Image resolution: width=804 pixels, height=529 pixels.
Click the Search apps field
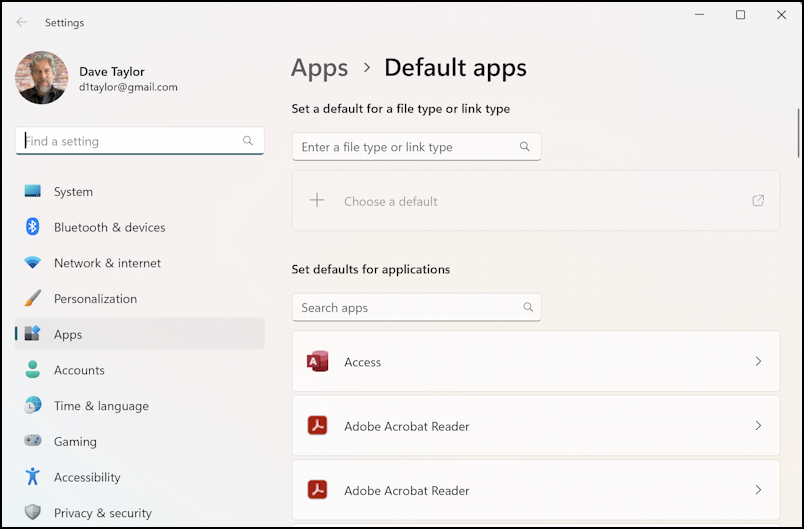416,307
